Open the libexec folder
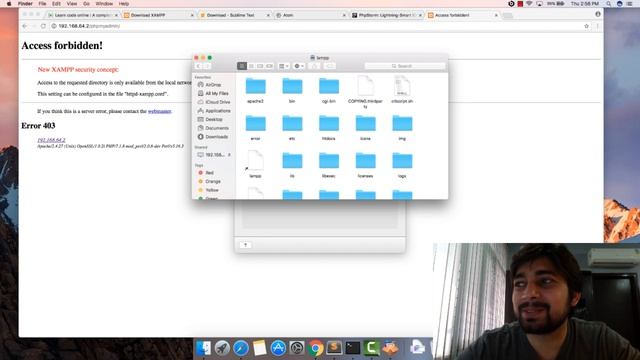 coord(329,161)
